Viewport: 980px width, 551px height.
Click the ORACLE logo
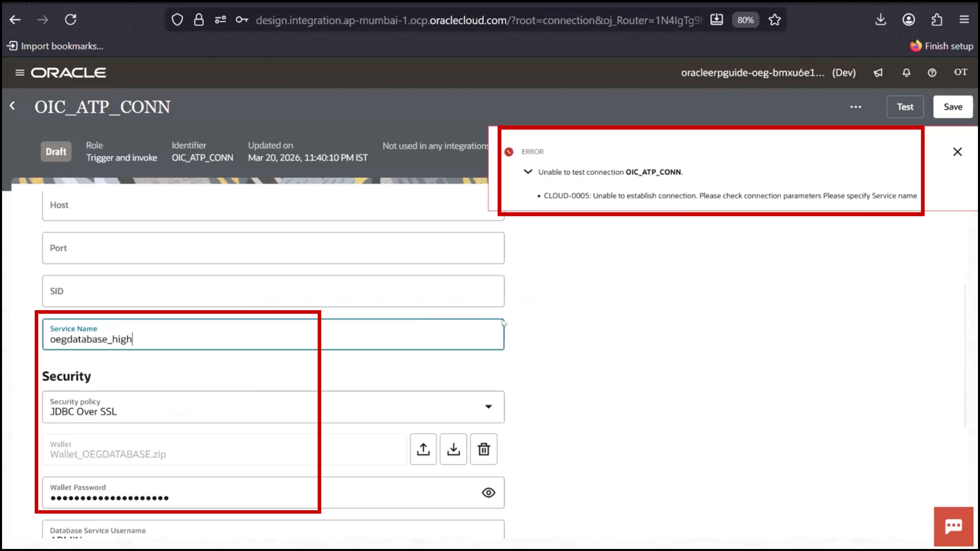pos(68,72)
